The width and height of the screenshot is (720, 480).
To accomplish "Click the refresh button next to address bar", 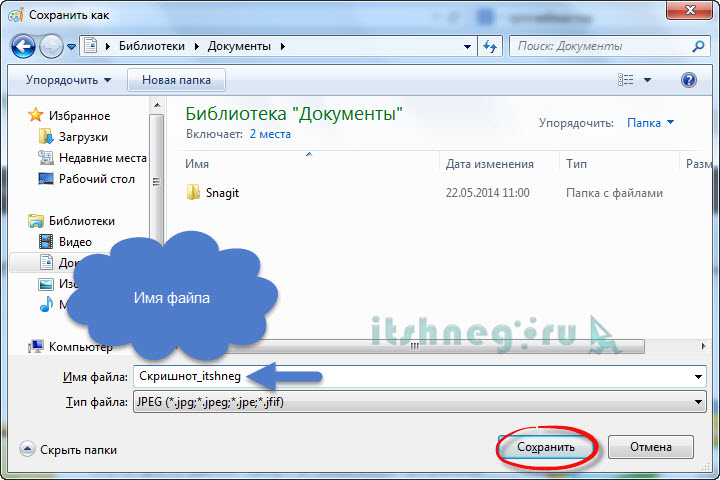I will click(491, 46).
